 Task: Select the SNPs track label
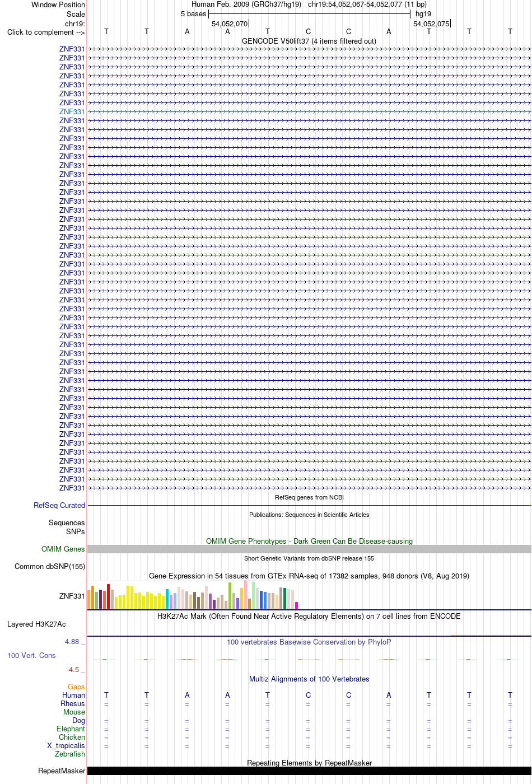point(76,531)
